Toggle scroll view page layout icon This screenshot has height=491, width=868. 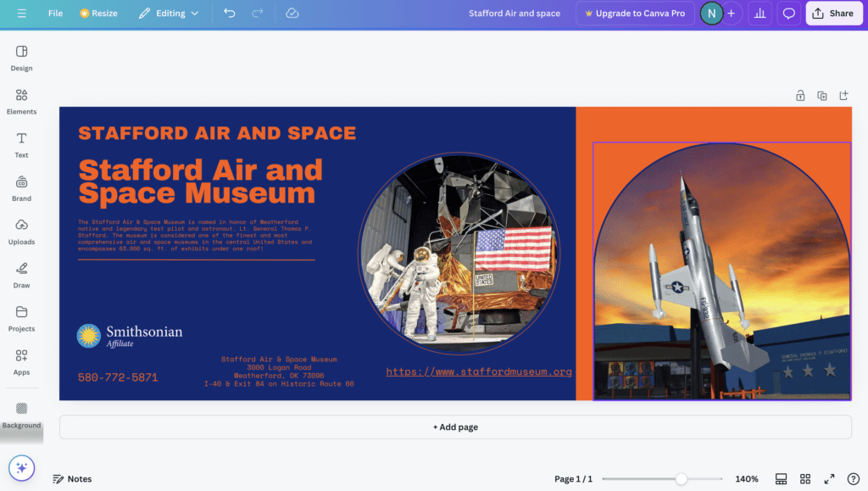(781, 479)
